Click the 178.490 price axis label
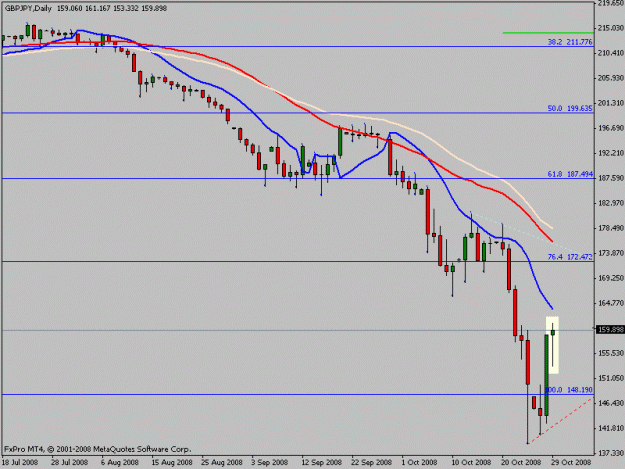625x469 pixels. pyautogui.click(x=611, y=228)
